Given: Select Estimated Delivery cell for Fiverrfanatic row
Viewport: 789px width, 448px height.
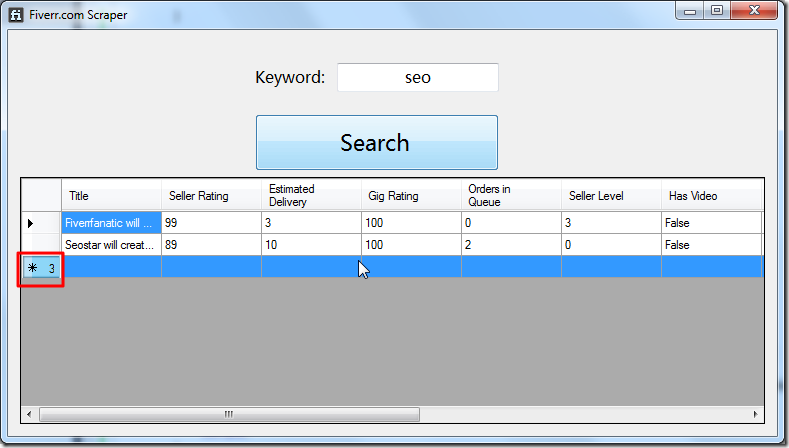Looking at the screenshot, I should pyautogui.click(x=311, y=222).
